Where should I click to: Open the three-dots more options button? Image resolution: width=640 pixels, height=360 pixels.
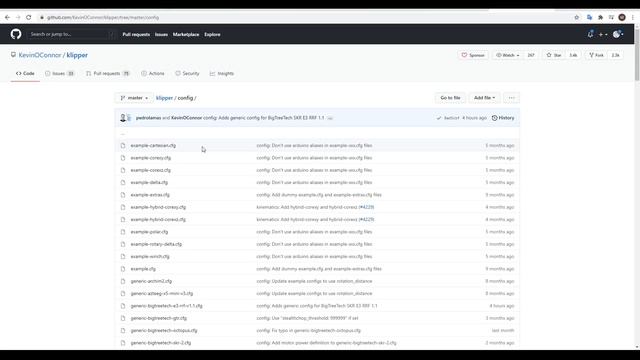(511, 98)
